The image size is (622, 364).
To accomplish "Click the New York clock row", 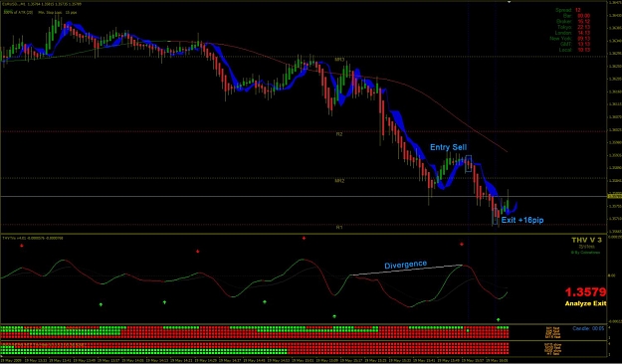I will click(569, 39).
